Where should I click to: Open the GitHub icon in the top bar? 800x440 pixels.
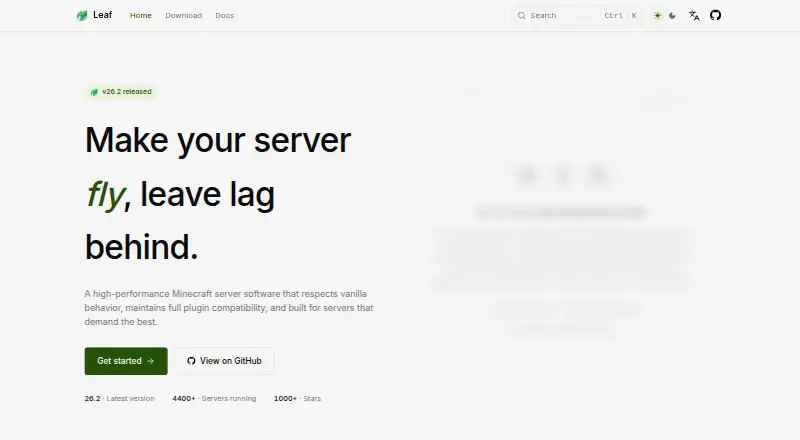[x=715, y=15]
